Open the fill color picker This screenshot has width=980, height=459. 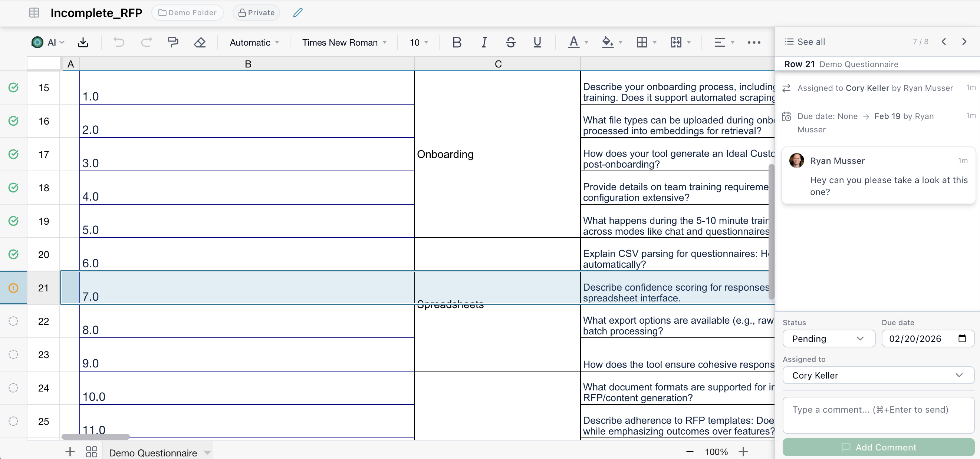click(x=609, y=42)
